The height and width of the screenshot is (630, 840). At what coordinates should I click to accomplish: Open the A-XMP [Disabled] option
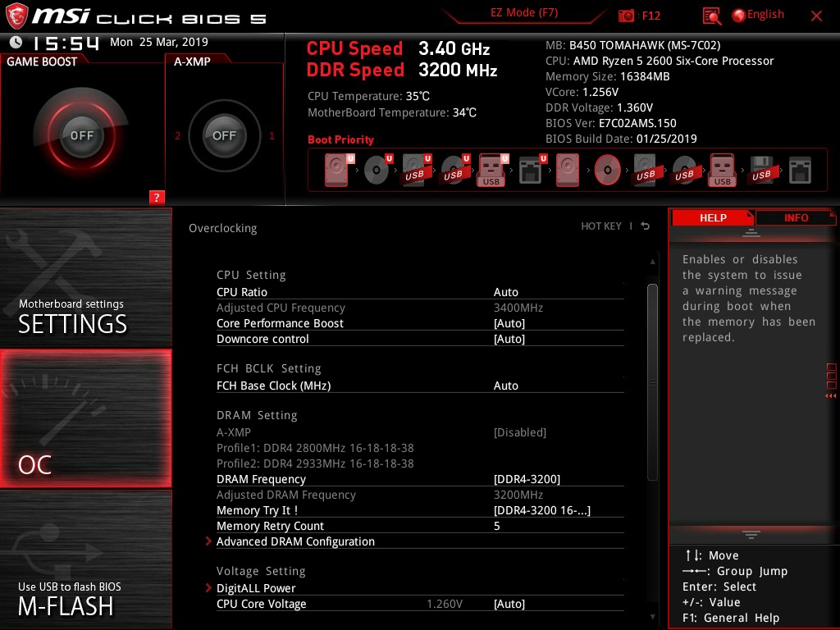coord(519,432)
